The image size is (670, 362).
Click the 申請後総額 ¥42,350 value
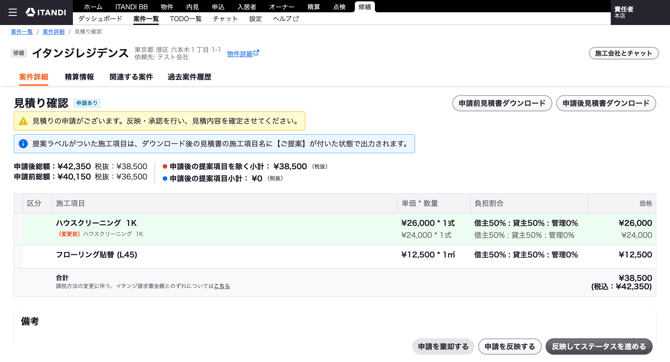click(x=74, y=166)
